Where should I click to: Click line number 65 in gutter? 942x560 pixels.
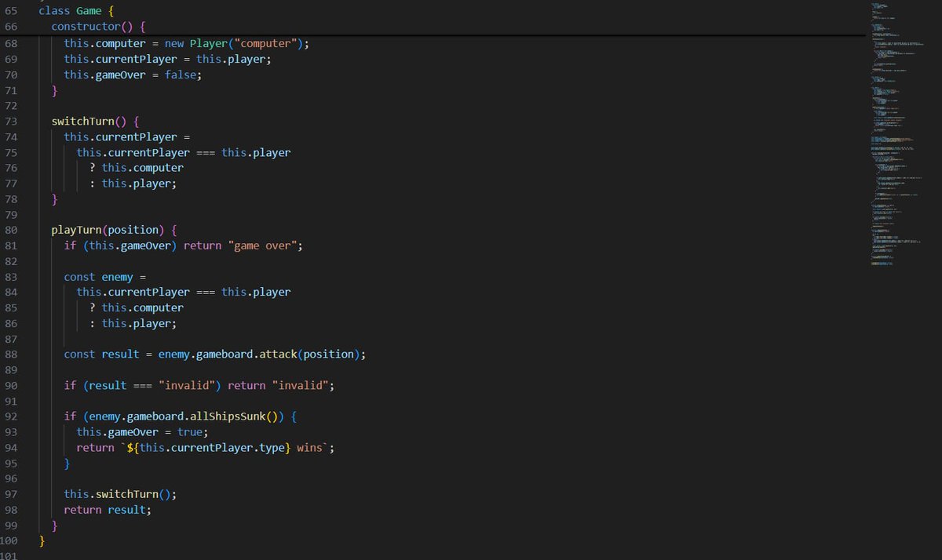click(x=11, y=12)
